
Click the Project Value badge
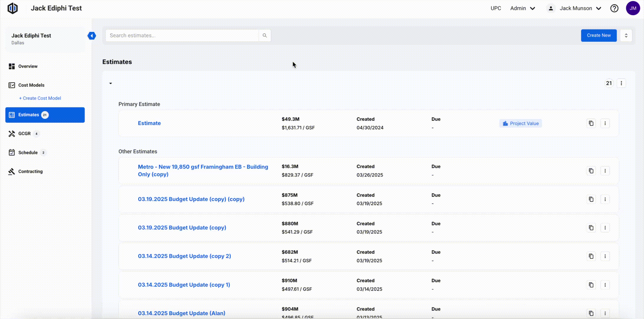coord(521,123)
